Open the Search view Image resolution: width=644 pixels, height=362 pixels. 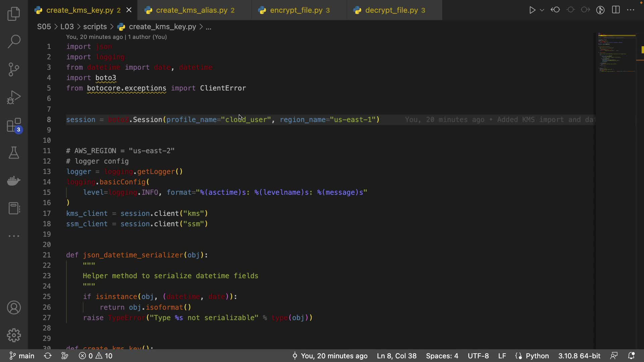[14, 42]
